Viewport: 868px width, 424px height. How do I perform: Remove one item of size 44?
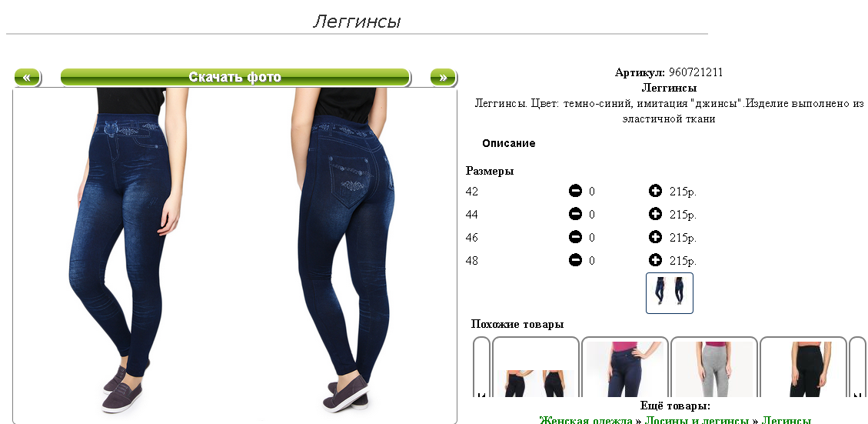click(575, 214)
